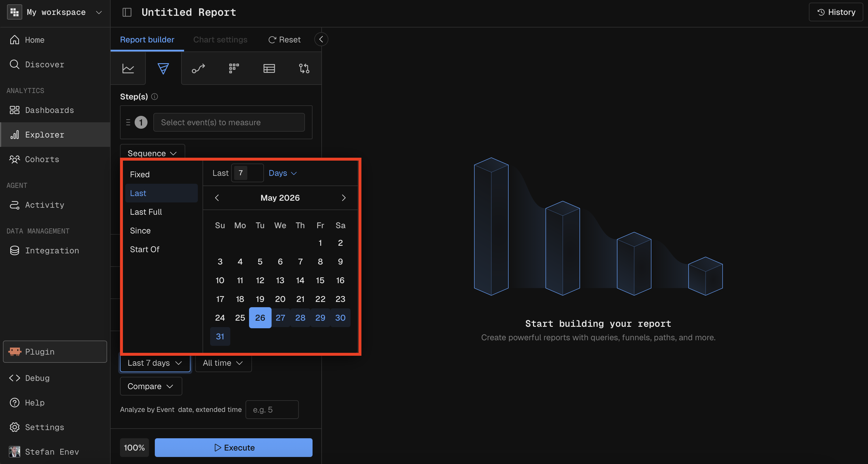Click the 100% sampling button
Screen dimensions: 868x464
(134, 448)
